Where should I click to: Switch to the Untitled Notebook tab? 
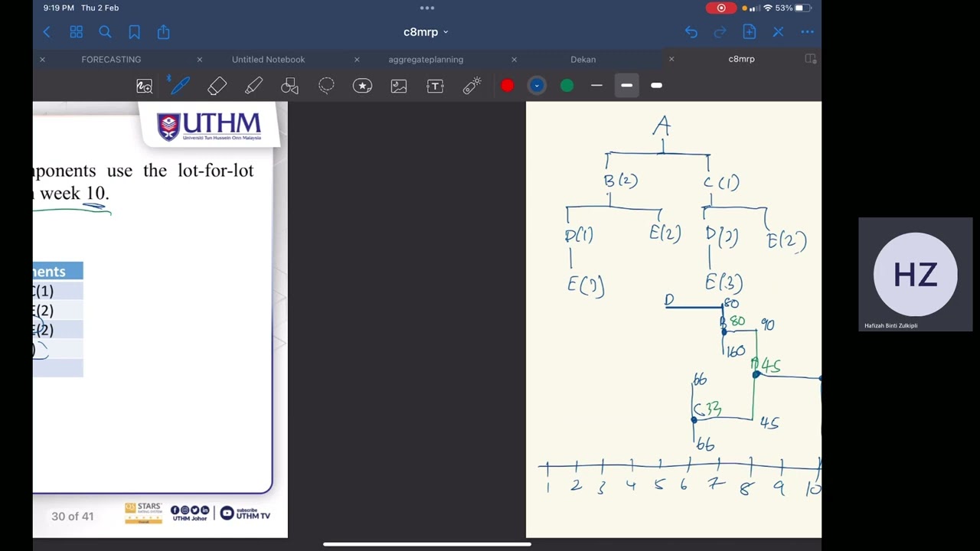point(268,59)
